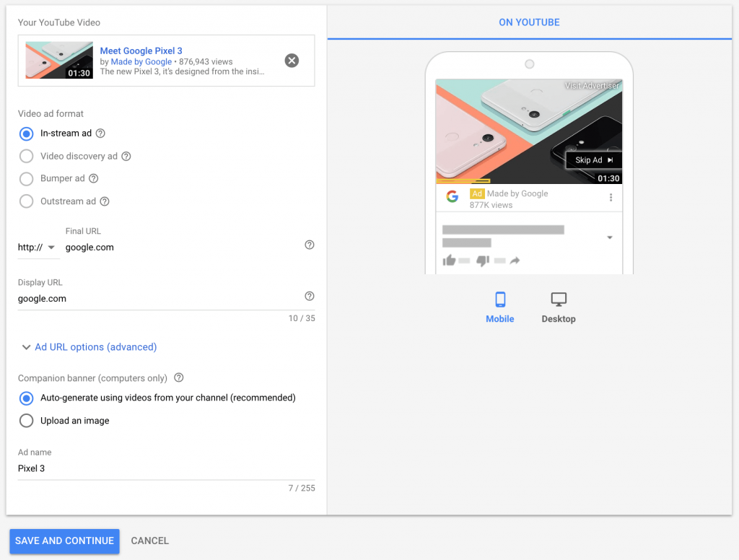
Task: Open help icon for Final URL
Action: [309, 245]
